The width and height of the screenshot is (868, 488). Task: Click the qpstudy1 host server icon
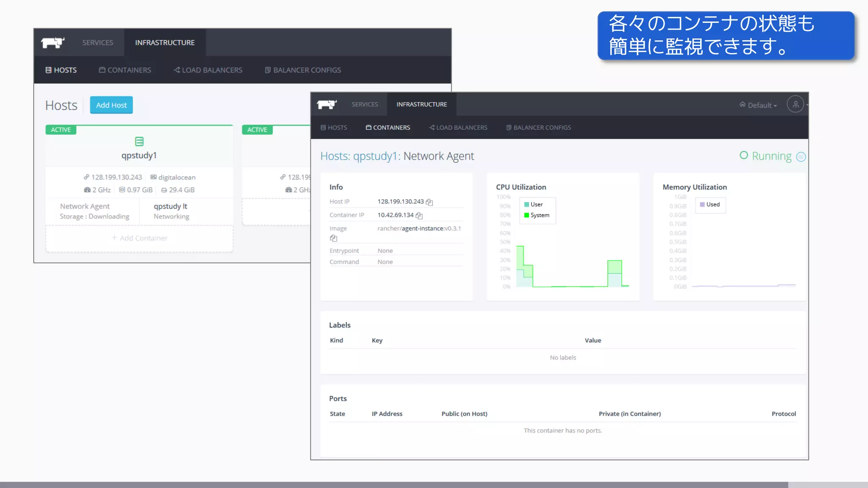[139, 141]
